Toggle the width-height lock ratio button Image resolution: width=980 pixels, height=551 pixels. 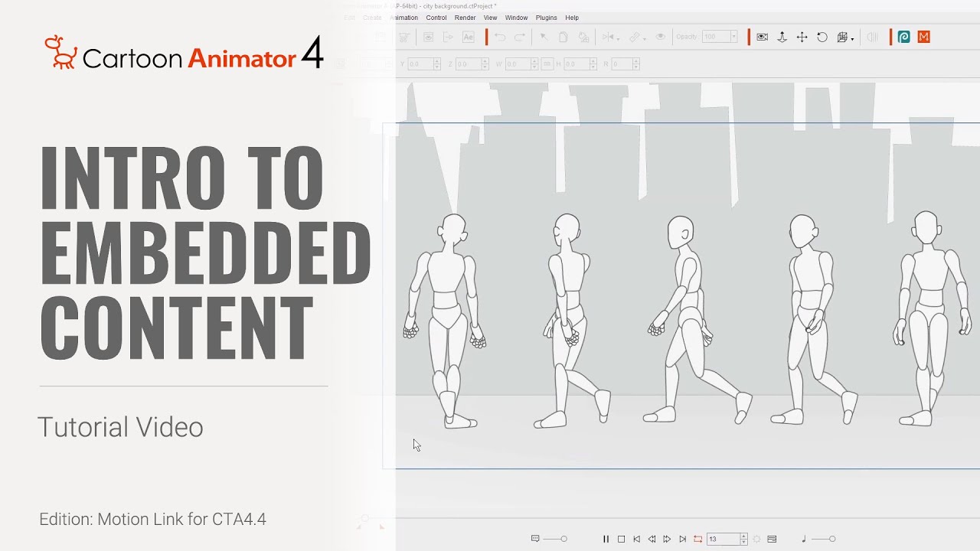pyautogui.click(x=547, y=64)
